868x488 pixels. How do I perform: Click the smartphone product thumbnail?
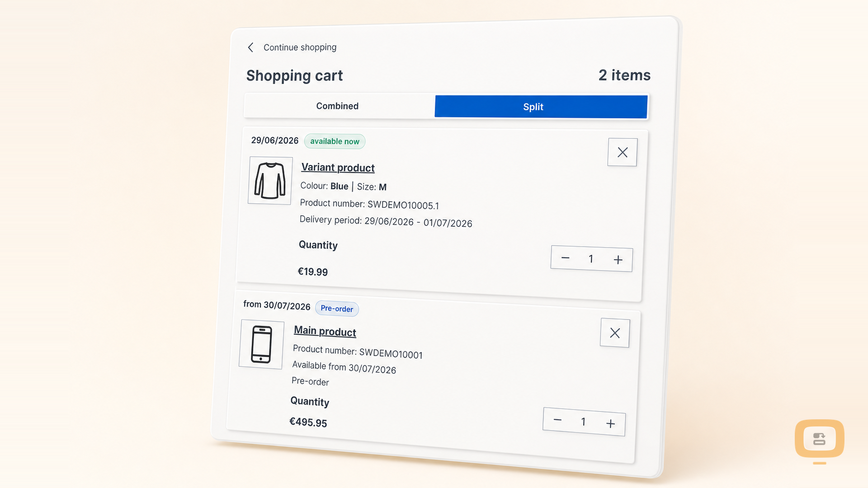point(261,345)
